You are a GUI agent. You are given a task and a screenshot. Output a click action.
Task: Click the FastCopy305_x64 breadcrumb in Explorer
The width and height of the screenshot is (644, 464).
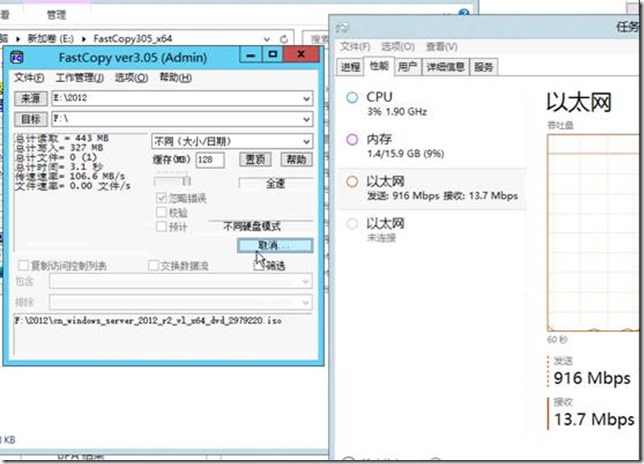(x=132, y=39)
